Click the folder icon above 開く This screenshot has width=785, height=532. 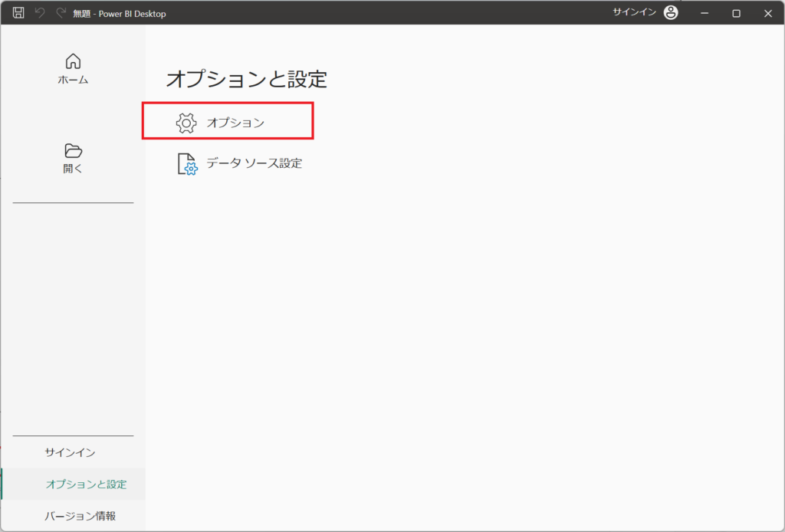coord(73,150)
